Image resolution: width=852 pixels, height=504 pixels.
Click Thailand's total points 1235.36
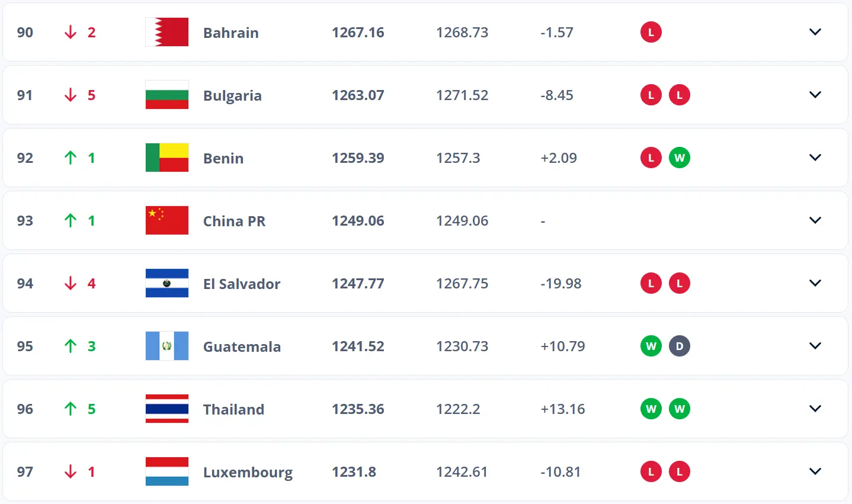point(358,409)
